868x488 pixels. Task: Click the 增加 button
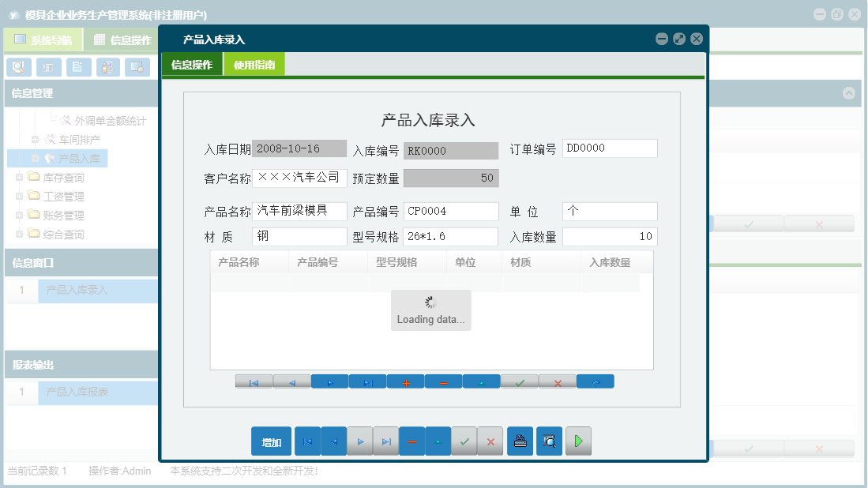coord(271,441)
